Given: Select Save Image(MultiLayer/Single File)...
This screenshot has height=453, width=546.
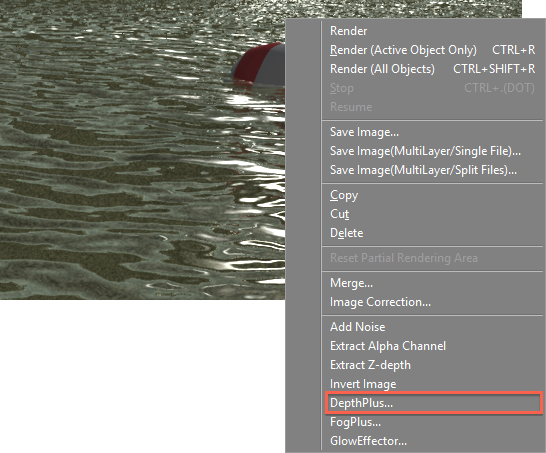Looking at the screenshot, I should 432,151.
